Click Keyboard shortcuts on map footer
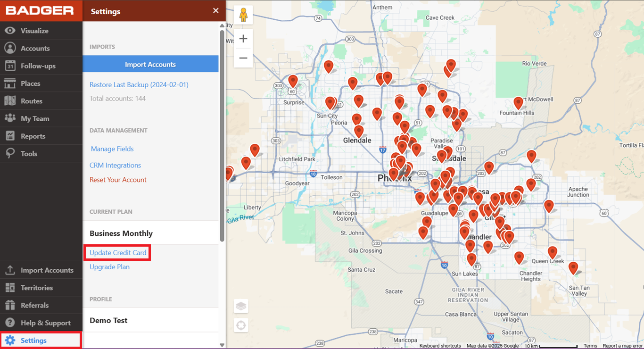 (440, 346)
